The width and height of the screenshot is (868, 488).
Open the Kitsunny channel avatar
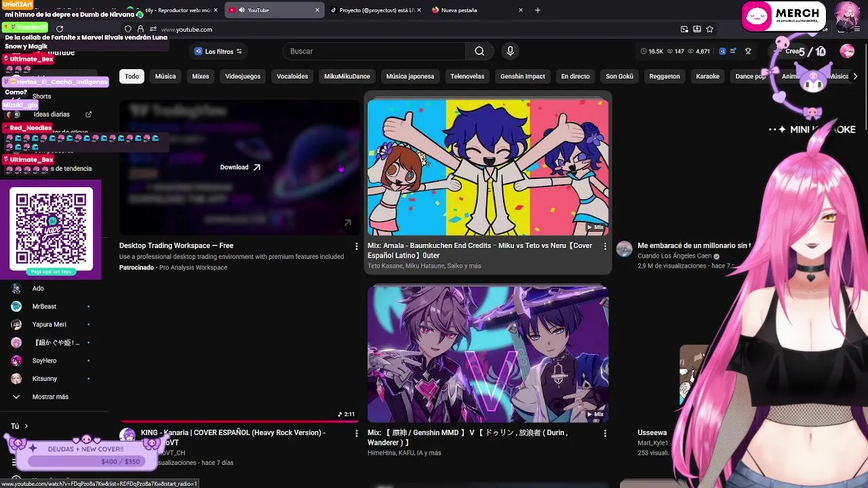coord(16,379)
